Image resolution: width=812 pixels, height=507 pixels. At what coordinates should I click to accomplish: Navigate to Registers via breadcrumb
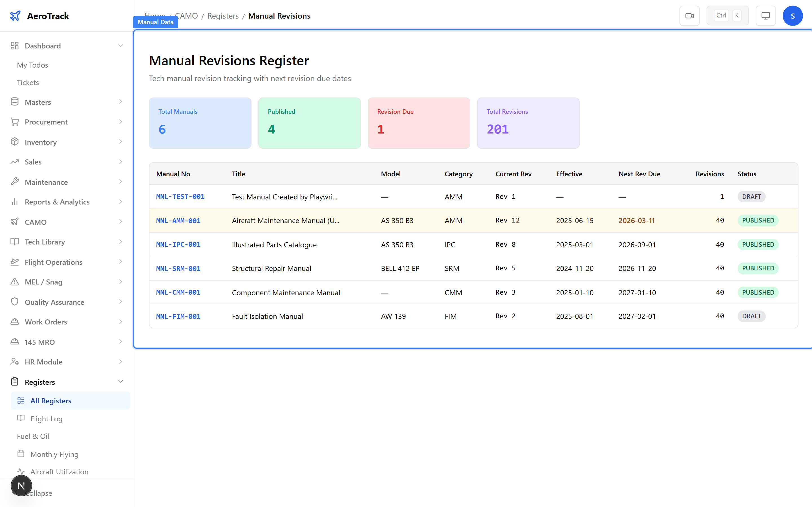[x=222, y=15]
